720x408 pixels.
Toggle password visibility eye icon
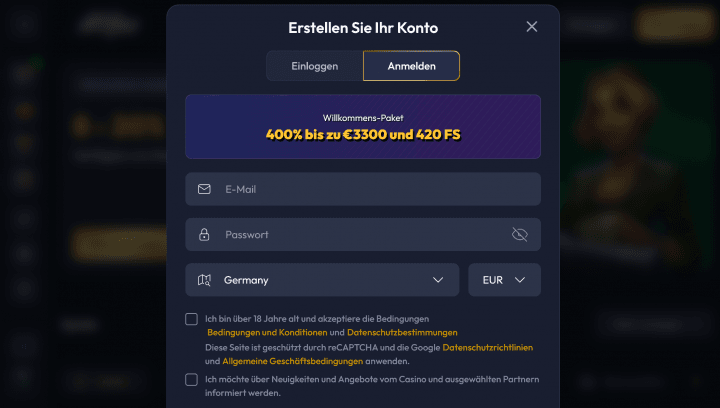[x=520, y=235]
